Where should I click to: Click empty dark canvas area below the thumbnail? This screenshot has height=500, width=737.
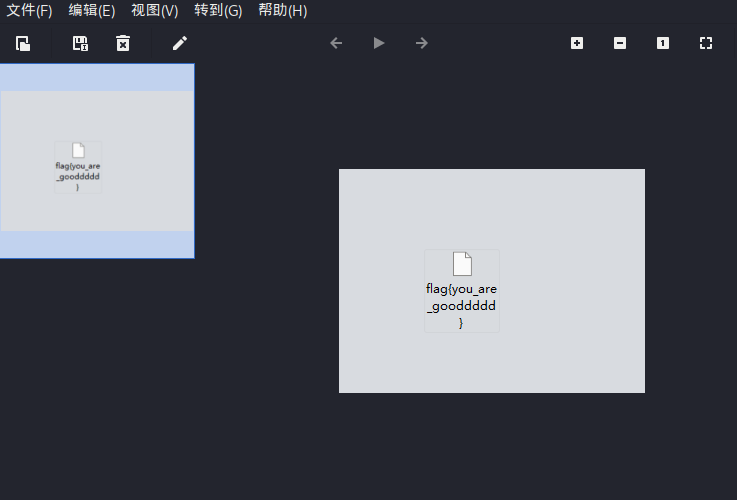[96, 380]
